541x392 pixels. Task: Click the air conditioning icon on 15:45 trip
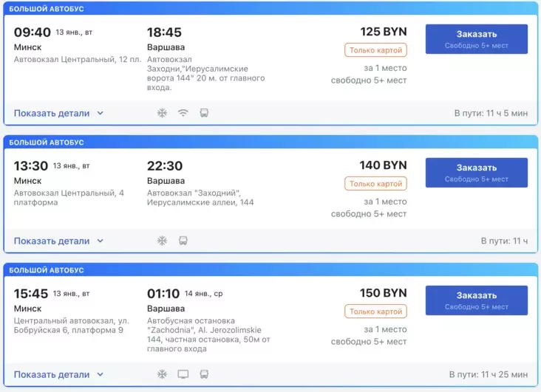point(162,374)
